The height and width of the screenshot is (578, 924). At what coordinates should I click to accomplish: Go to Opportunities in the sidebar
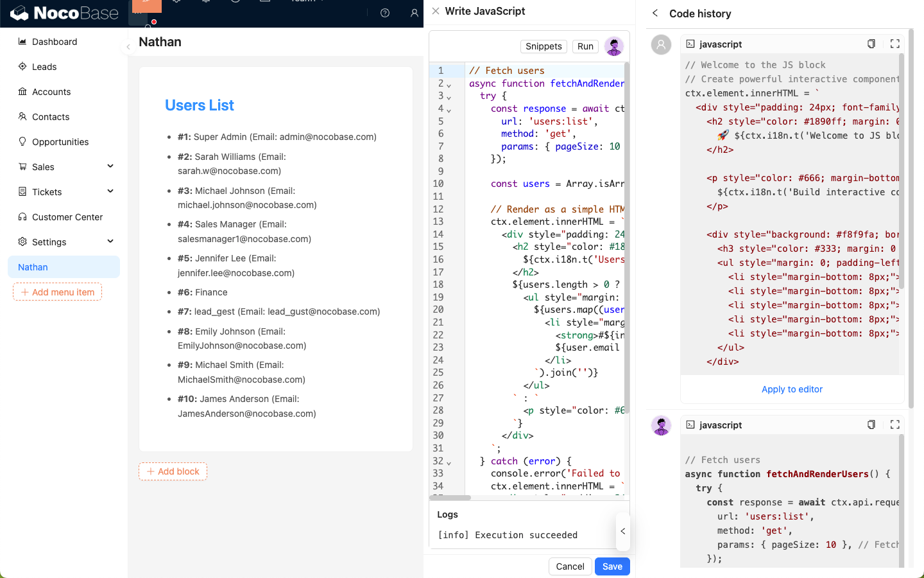coord(60,142)
